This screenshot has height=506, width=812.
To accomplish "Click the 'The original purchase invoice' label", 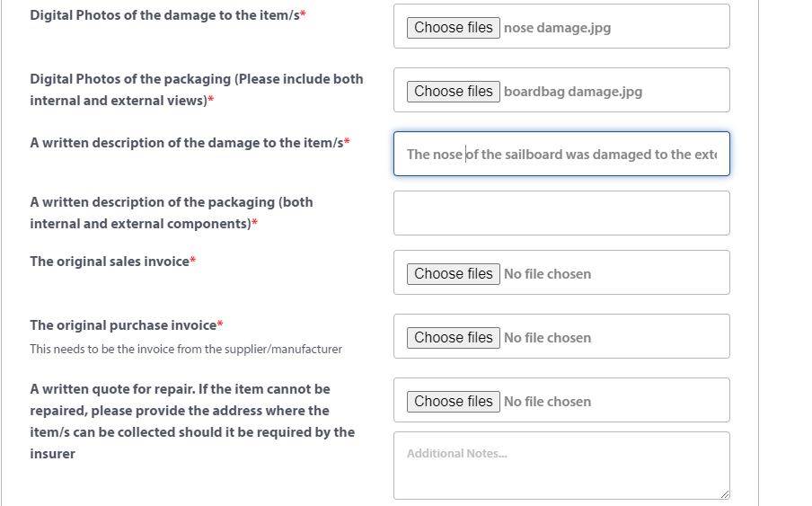I will point(126,325).
